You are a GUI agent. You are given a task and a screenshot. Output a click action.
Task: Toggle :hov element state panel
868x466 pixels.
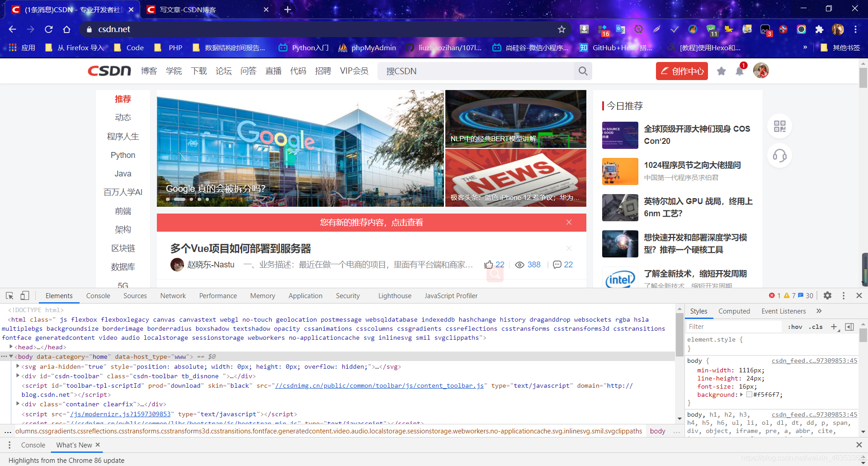click(795, 327)
